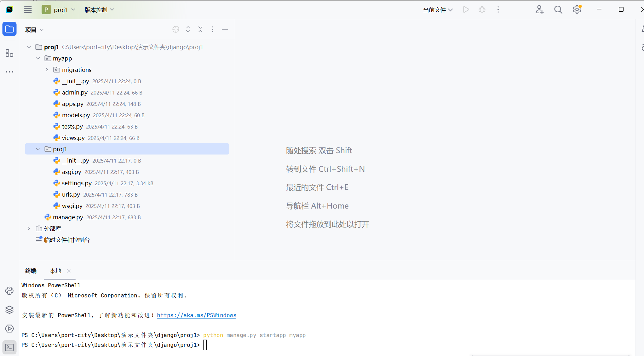Screen dimensions: 644x356
Task: Switch to the 本地 terminal tab
Action: [55, 271]
